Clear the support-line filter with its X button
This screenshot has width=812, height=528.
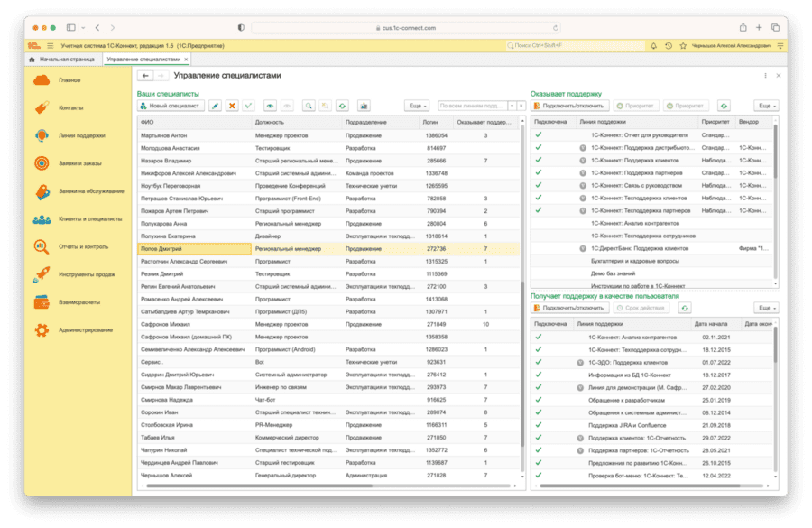[521, 106]
